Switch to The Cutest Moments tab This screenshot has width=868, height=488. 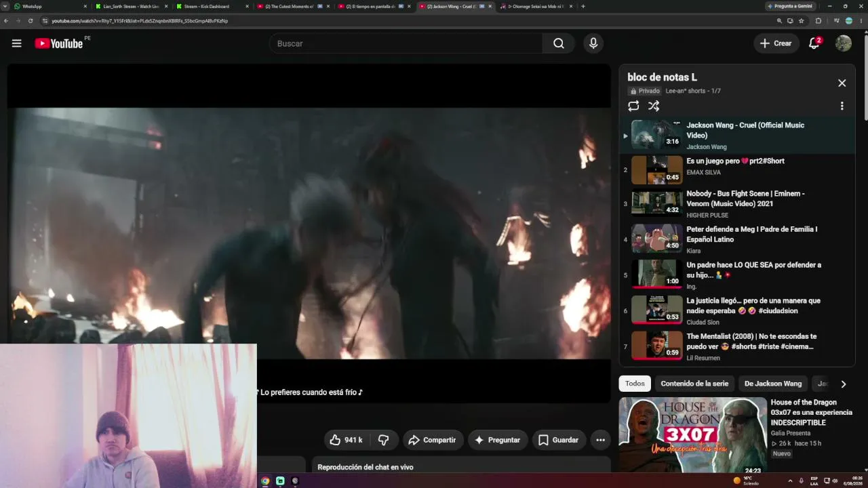click(293, 6)
